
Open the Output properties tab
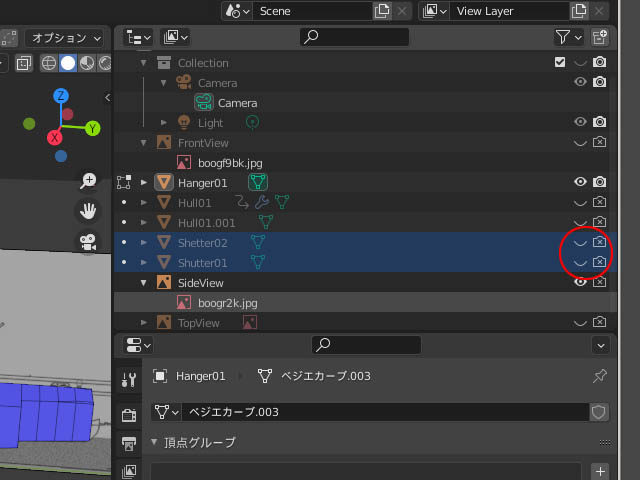pos(129,443)
